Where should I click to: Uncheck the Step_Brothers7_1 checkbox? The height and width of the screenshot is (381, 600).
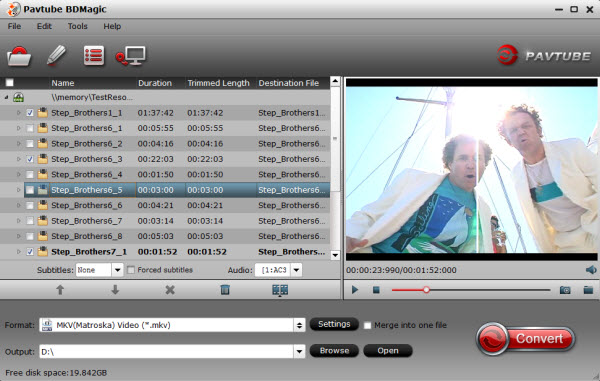(30, 252)
